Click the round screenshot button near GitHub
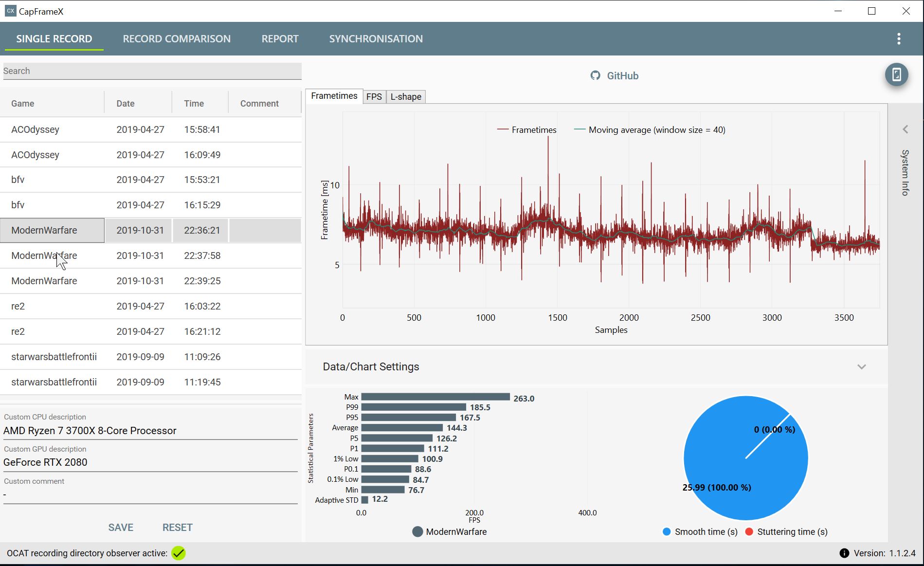The image size is (924, 566). [896, 75]
